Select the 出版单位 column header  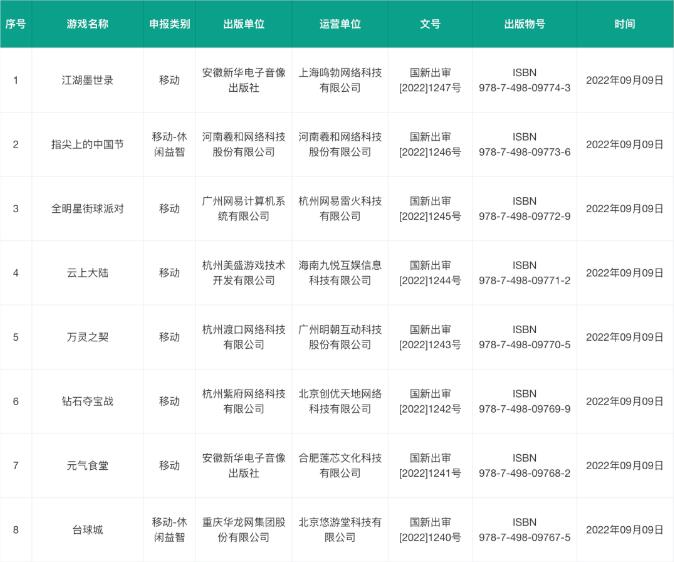(243, 24)
